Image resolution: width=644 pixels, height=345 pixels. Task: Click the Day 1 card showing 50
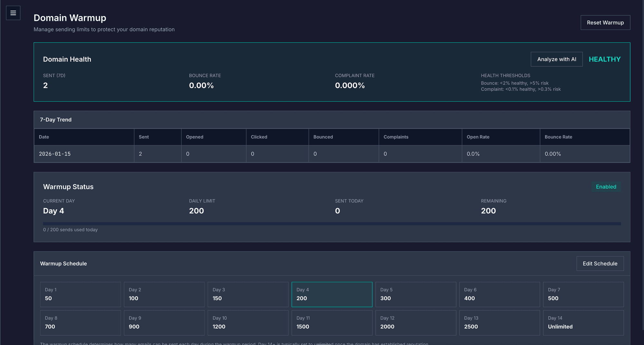(x=80, y=294)
